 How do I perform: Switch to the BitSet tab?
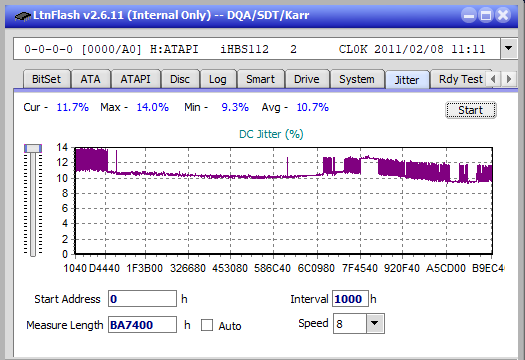point(46,79)
